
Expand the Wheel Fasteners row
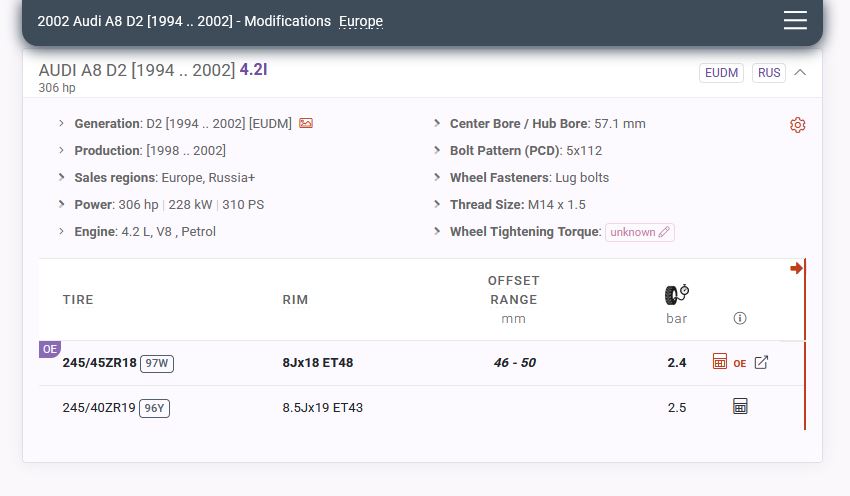click(x=437, y=177)
